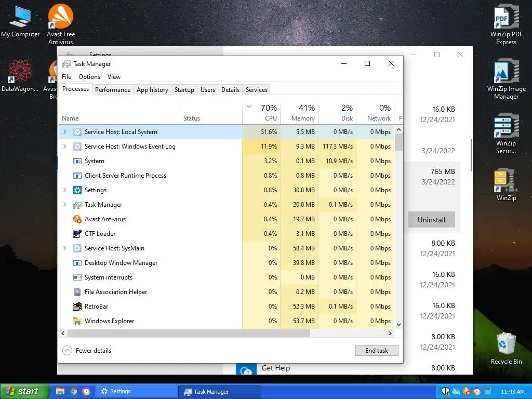Click the 51.6% CPU value
The image size is (532, 399).
[269, 132]
